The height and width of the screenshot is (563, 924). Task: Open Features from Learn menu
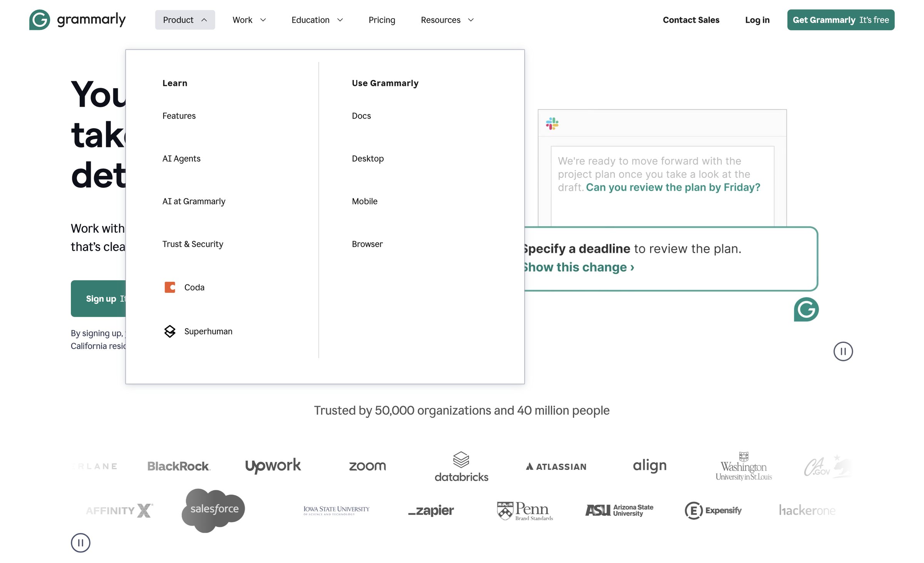click(179, 116)
